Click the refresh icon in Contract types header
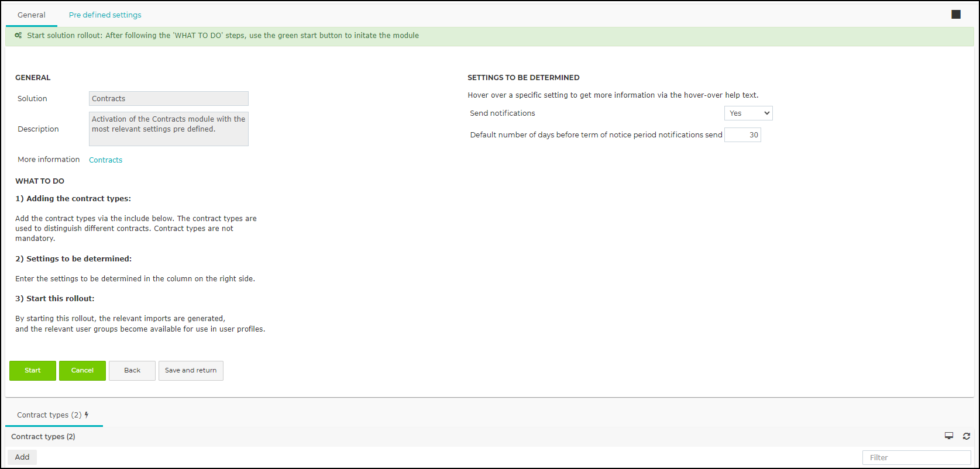This screenshot has height=469, width=980. [967, 436]
